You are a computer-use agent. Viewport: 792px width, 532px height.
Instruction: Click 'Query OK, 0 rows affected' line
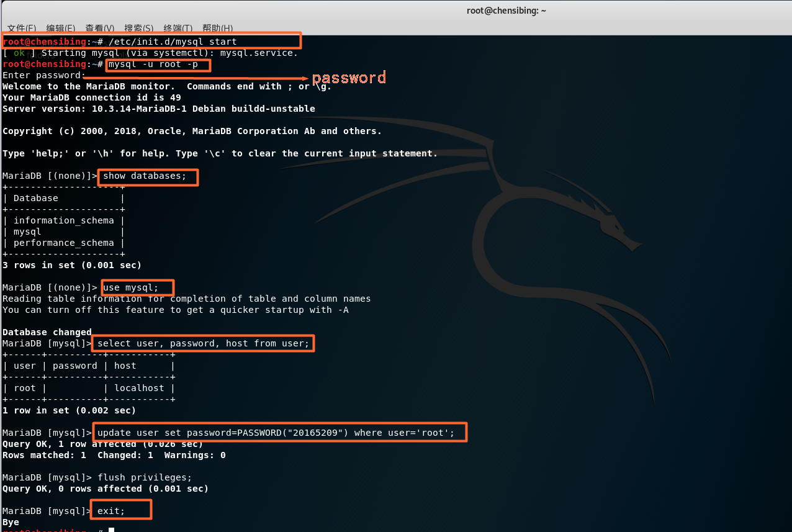coord(106,489)
